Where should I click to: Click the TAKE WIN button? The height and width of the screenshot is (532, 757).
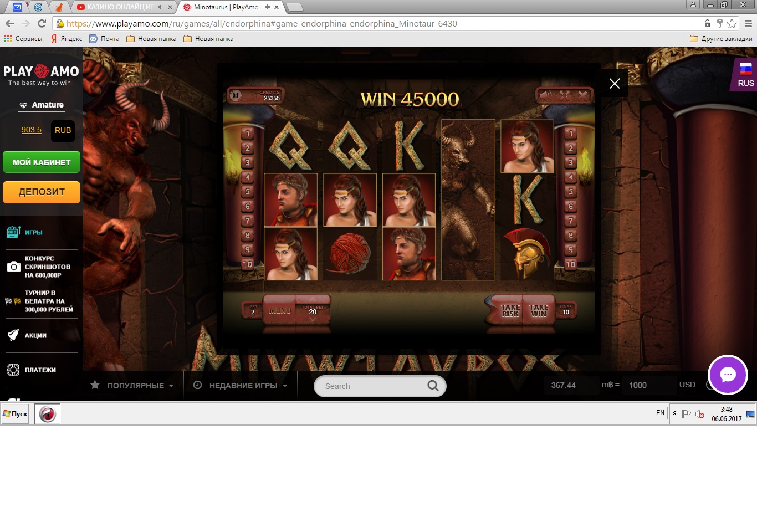tap(539, 310)
